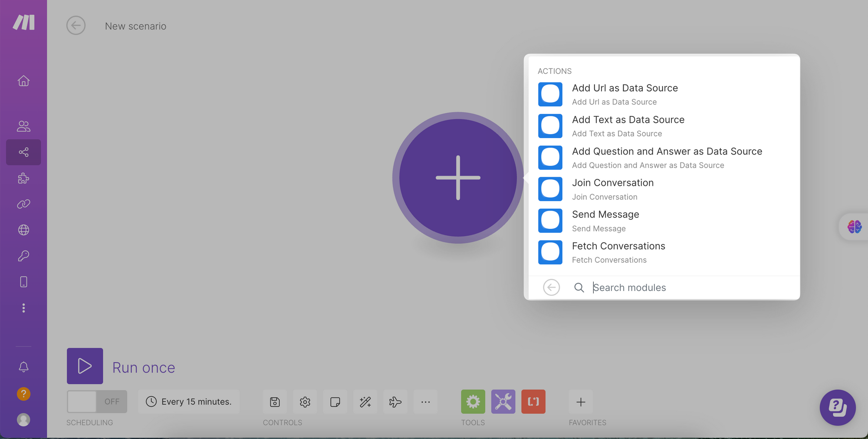Click the Auto-align magic wand icon
Screen dimensions: 868x439
click(365, 402)
